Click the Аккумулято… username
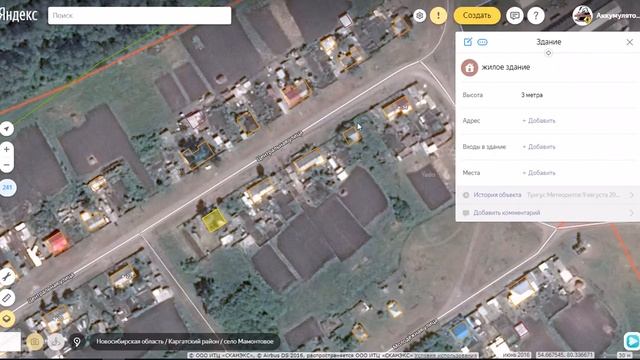 [x=617, y=16]
